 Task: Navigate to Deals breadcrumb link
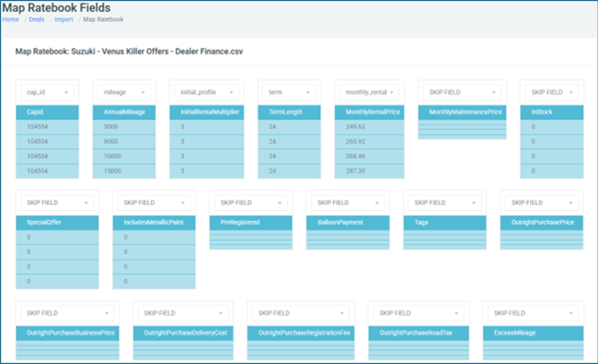pyautogui.click(x=37, y=20)
